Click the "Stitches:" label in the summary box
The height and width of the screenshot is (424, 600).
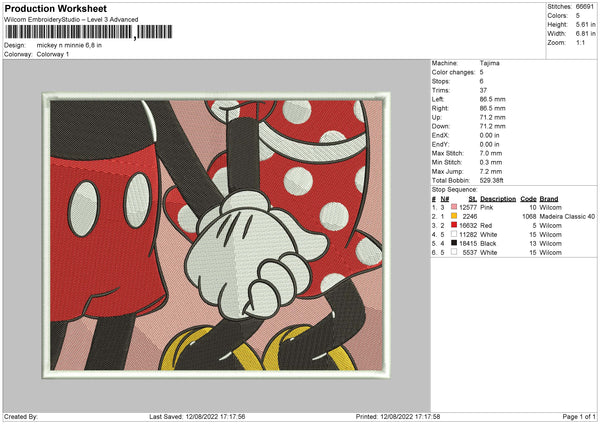click(559, 7)
